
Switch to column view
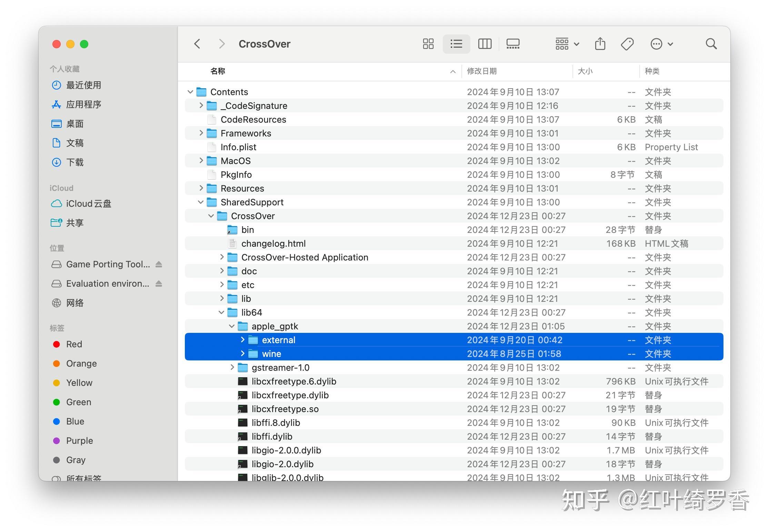485,44
